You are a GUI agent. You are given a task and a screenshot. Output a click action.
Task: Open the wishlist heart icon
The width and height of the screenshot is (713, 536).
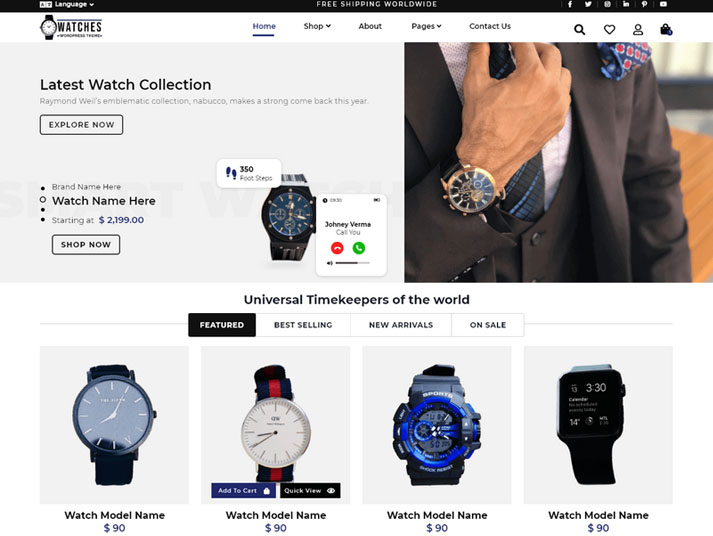pos(609,30)
